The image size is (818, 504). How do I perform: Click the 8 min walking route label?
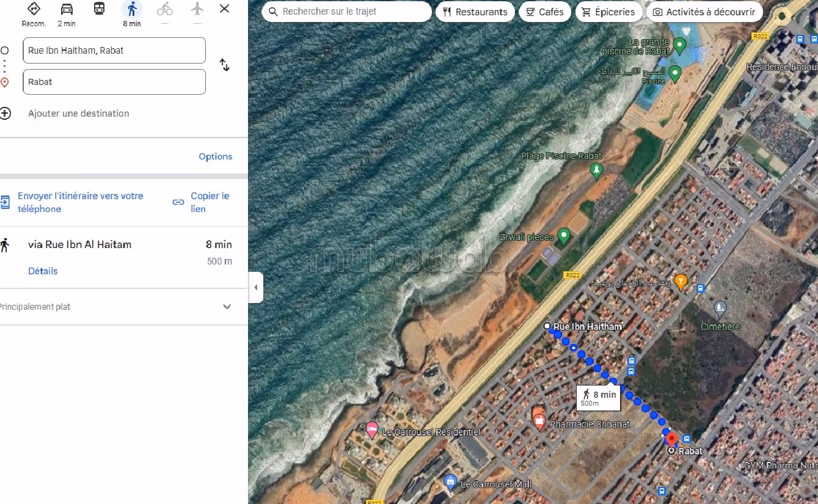point(599,398)
